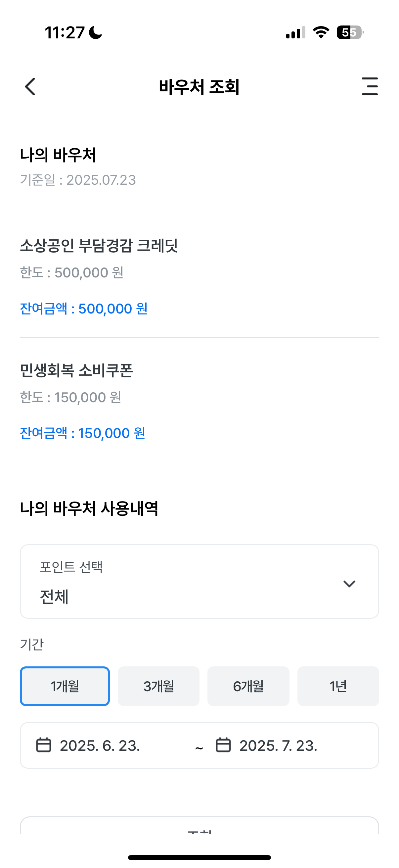The height and width of the screenshot is (868, 399).
Task: Tap the 소상공인 부담경감 크레딧 voucher title
Action: point(99,245)
